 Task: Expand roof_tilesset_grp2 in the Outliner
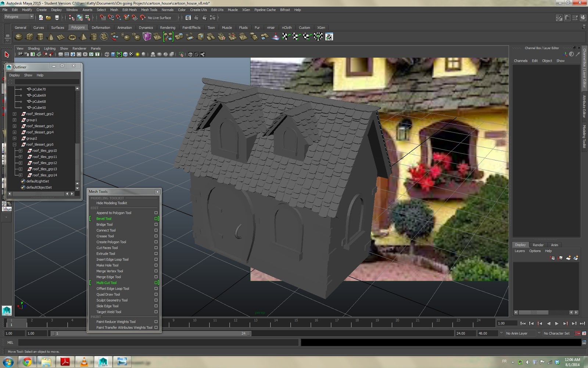click(15, 114)
